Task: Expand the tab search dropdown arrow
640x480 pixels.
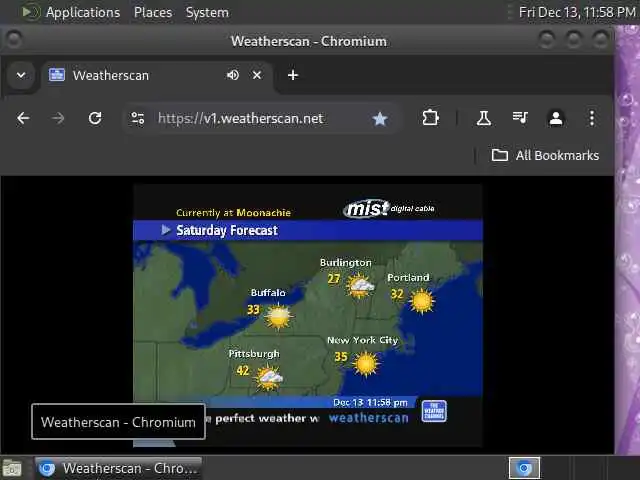Action: (21, 76)
